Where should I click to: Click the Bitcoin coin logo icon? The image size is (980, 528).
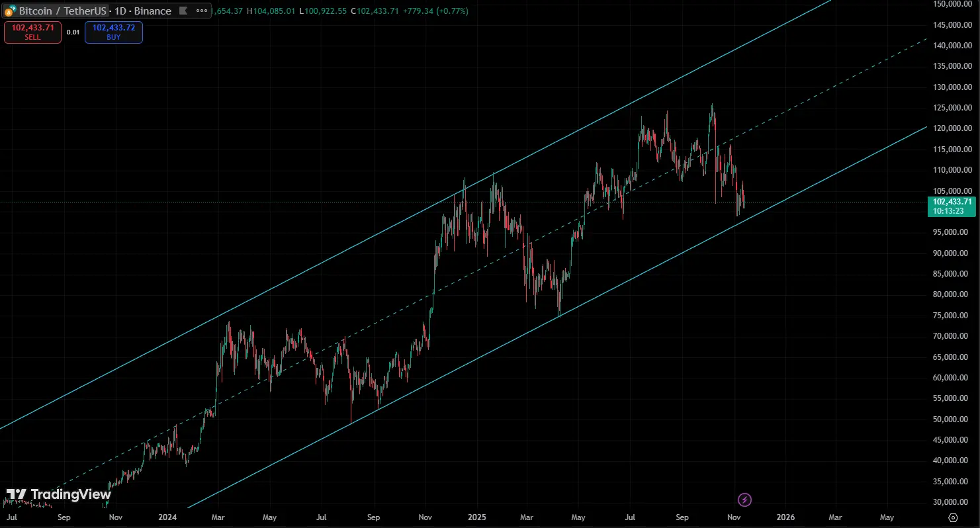[10, 11]
